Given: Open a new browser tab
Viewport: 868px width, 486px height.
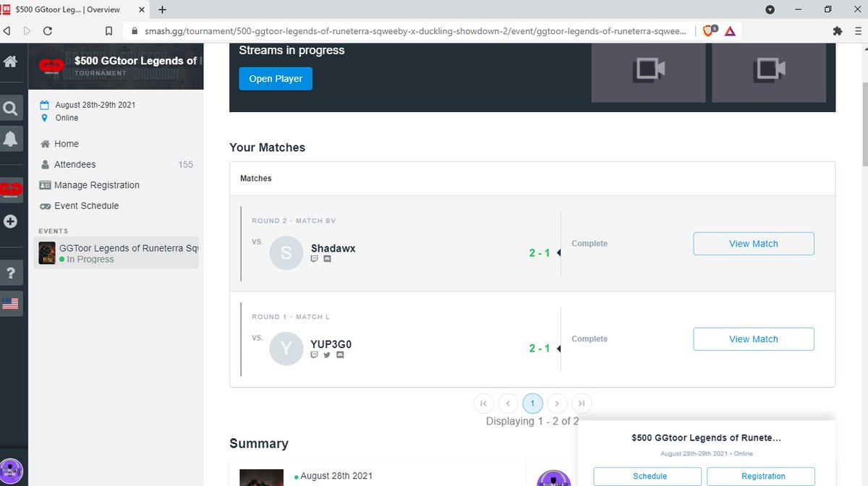Looking at the screenshot, I should click(x=162, y=9).
